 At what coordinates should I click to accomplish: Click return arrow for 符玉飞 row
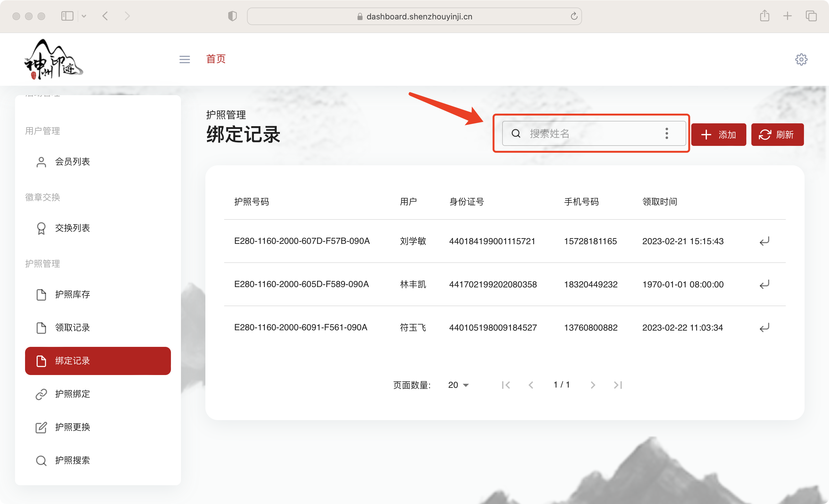pyautogui.click(x=764, y=327)
